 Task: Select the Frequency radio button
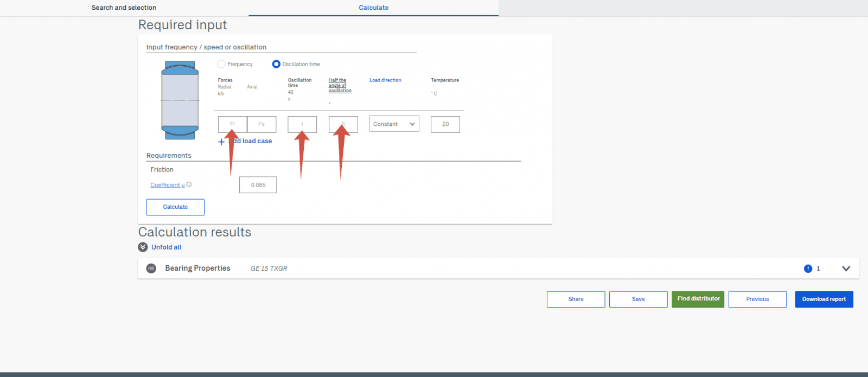tap(221, 64)
